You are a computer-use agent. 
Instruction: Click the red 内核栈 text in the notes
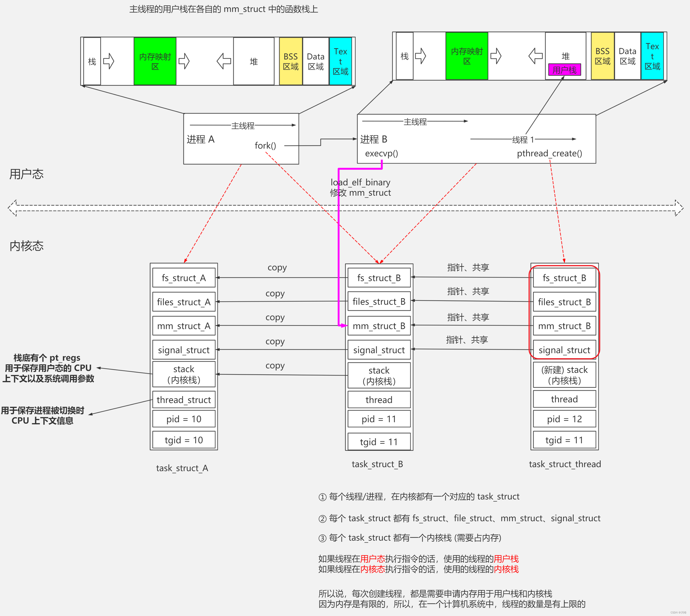click(x=506, y=569)
